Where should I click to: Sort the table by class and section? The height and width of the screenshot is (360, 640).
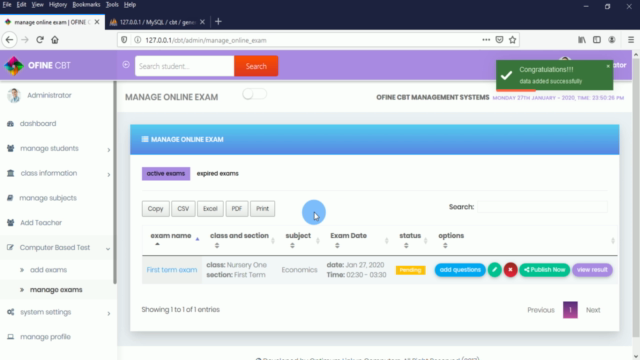(x=241, y=240)
